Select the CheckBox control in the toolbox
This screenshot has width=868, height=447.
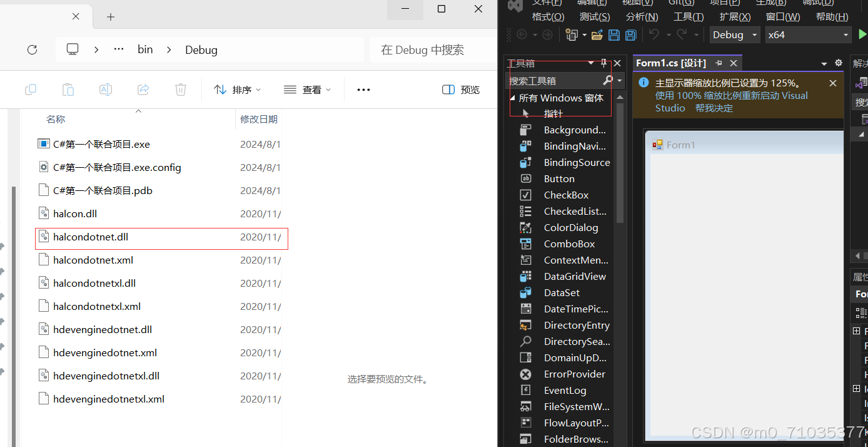click(x=566, y=195)
